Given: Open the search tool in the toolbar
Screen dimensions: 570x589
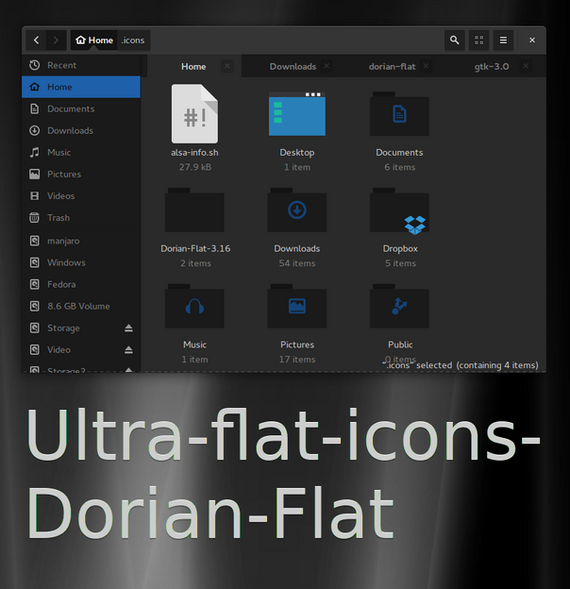Looking at the screenshot, I should pos(454,40).
